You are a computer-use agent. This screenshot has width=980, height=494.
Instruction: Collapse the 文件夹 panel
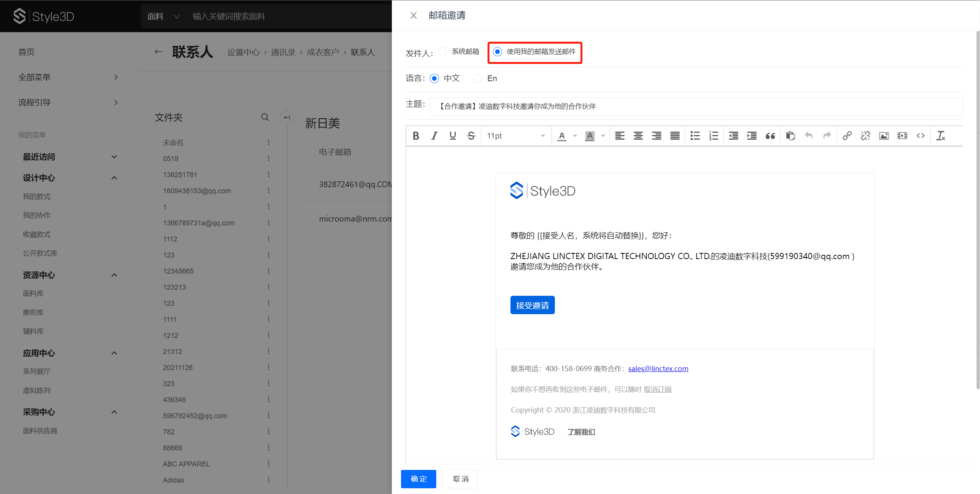287,117
